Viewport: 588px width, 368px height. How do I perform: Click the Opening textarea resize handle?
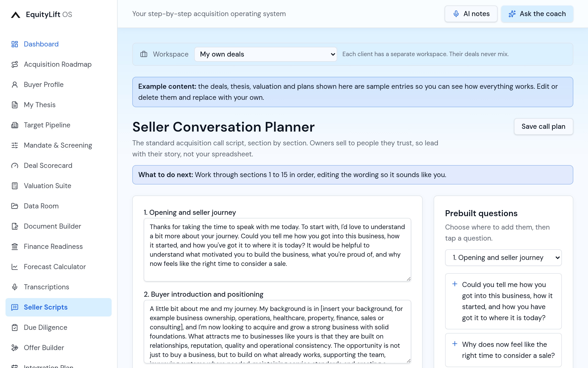click(x=408, y=279)
